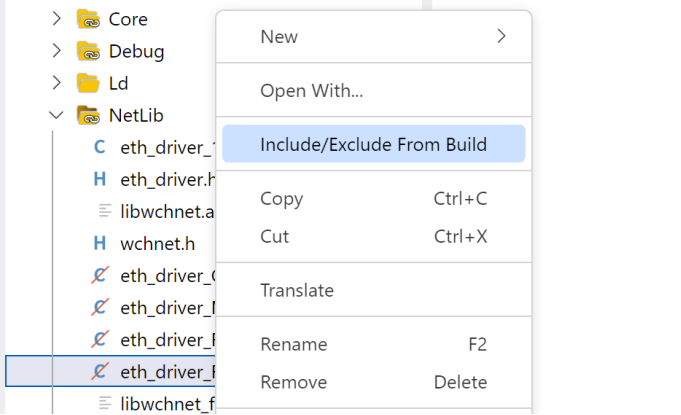The height and width of the screenshot is (415, 681).
Task: Click the eth_driver.h header file icon
Action: coord(100,179)
